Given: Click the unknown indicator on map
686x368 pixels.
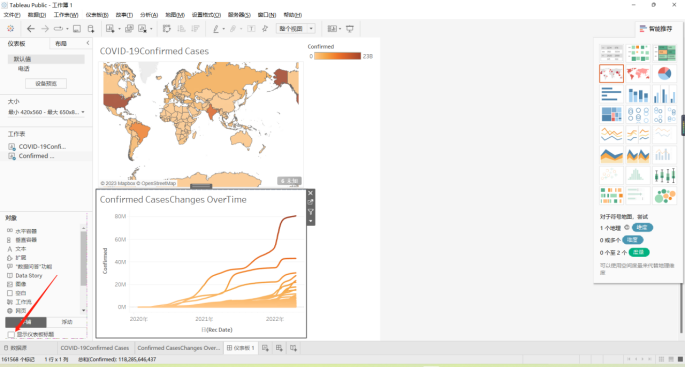Looking at the screenshot, I should pyautogui.click(x=289, y=181).
